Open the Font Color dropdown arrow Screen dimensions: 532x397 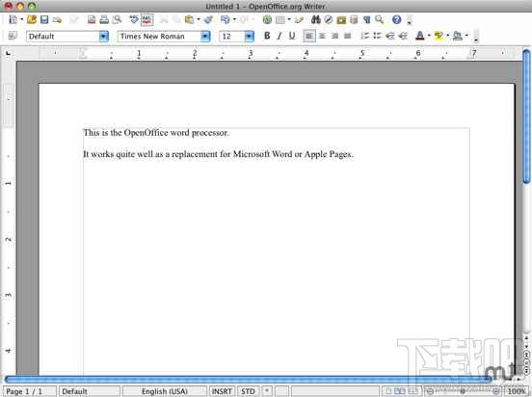point(429,36)
